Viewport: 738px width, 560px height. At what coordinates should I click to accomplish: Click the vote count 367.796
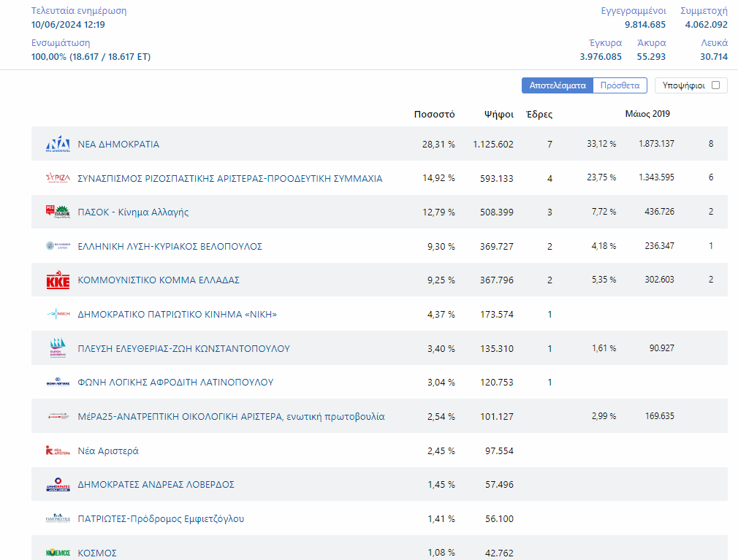(497, 280)
